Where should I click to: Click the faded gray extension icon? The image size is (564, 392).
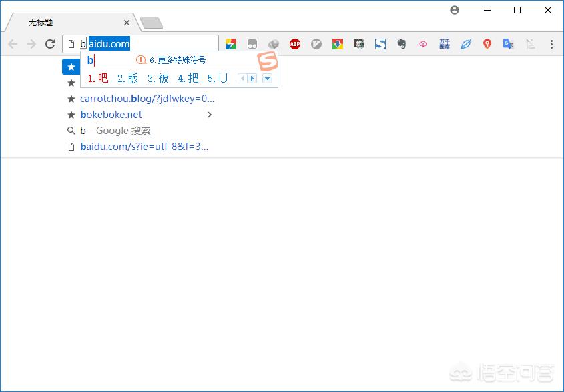530,44
